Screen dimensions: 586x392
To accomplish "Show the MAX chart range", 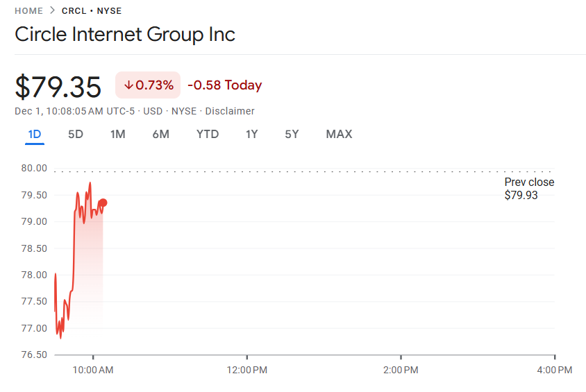I will (339, 134).
